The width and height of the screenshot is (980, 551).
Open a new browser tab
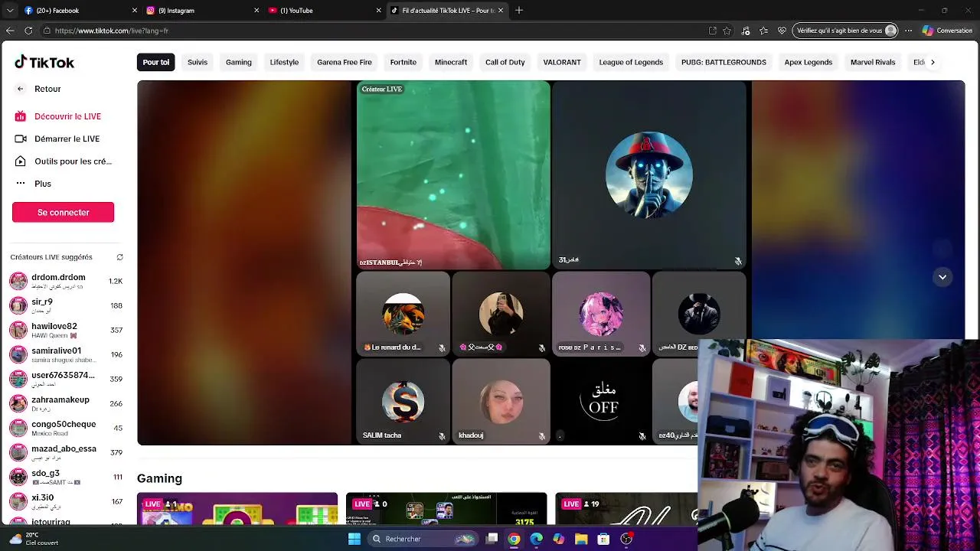[519, 11]
